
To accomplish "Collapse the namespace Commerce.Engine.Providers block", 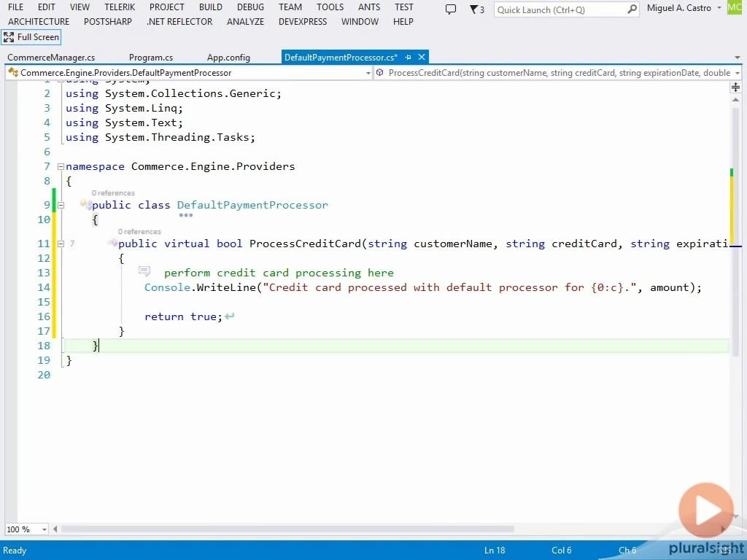I will click(x=61, y=167).
